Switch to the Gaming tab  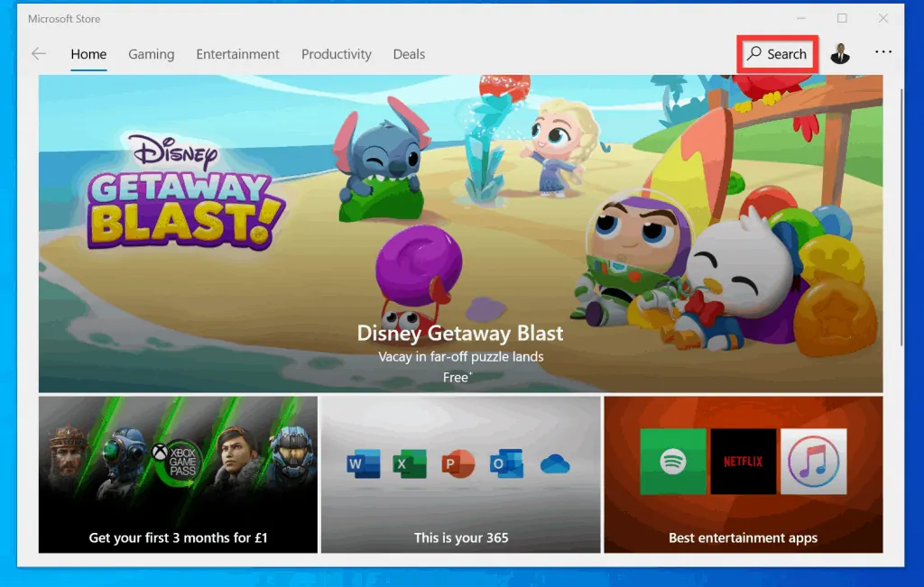[x=151, y=54]
